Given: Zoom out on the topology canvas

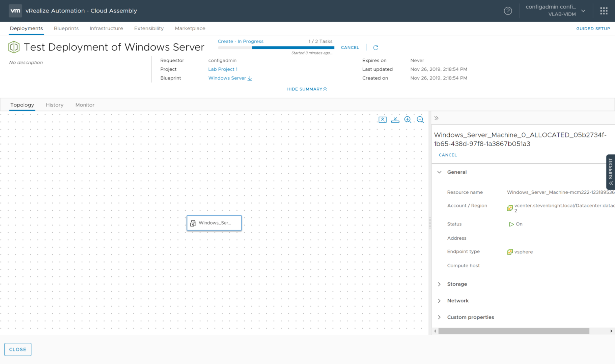Looking at the screenshot, I should click(x=420, y=120).
